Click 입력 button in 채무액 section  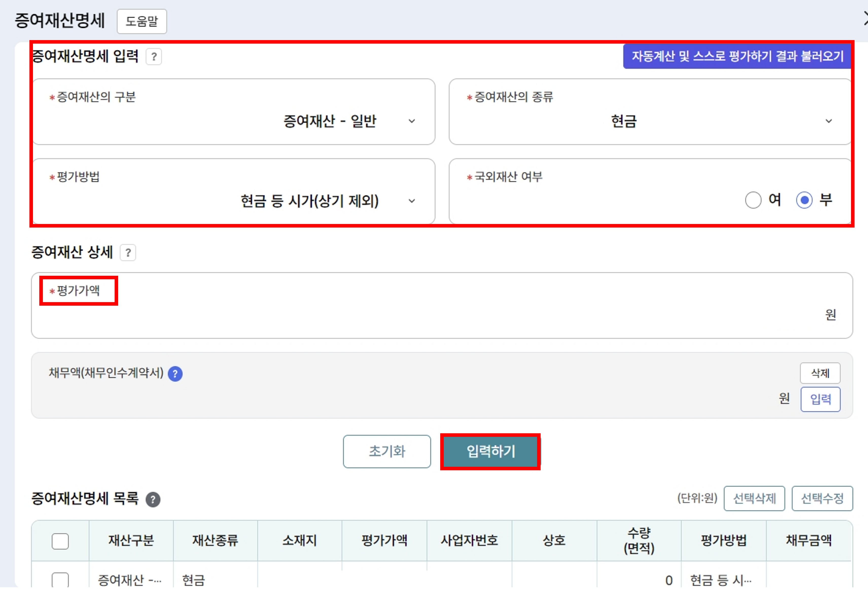820,399
